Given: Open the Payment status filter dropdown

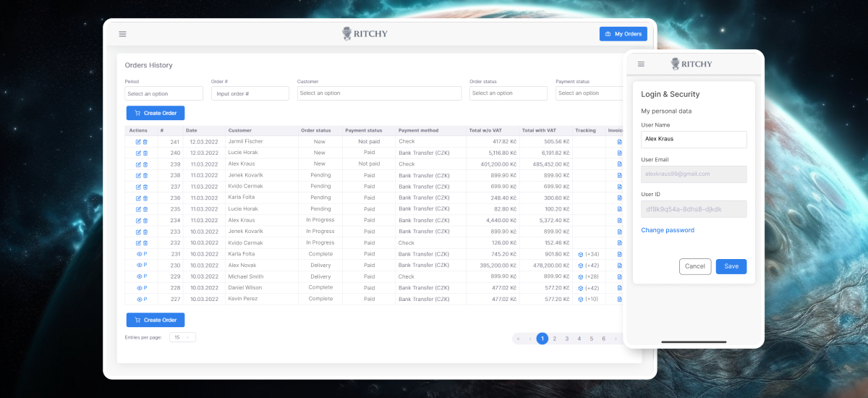Looking at the screenshot, I should point(590,93).
